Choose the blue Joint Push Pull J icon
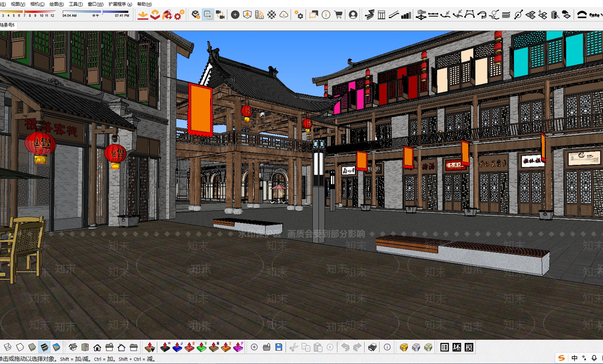The width and height of the screenshot is (603, 364). point(177,347)
